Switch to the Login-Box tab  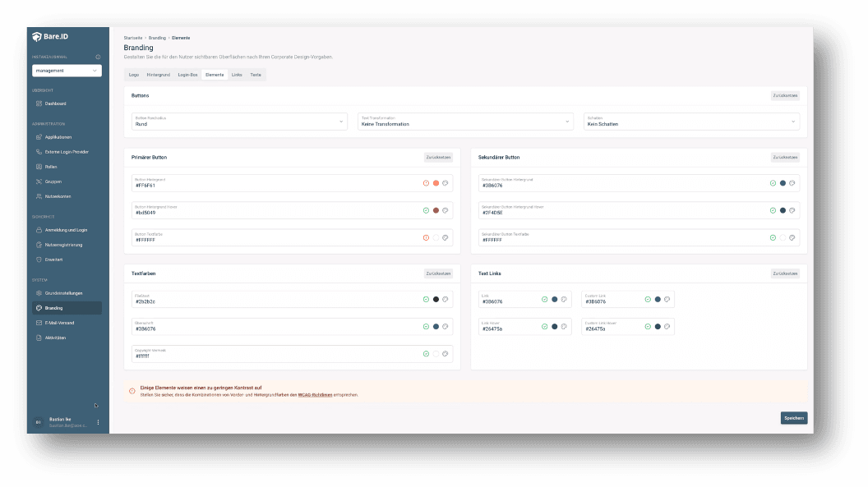[x=187, y=75]
